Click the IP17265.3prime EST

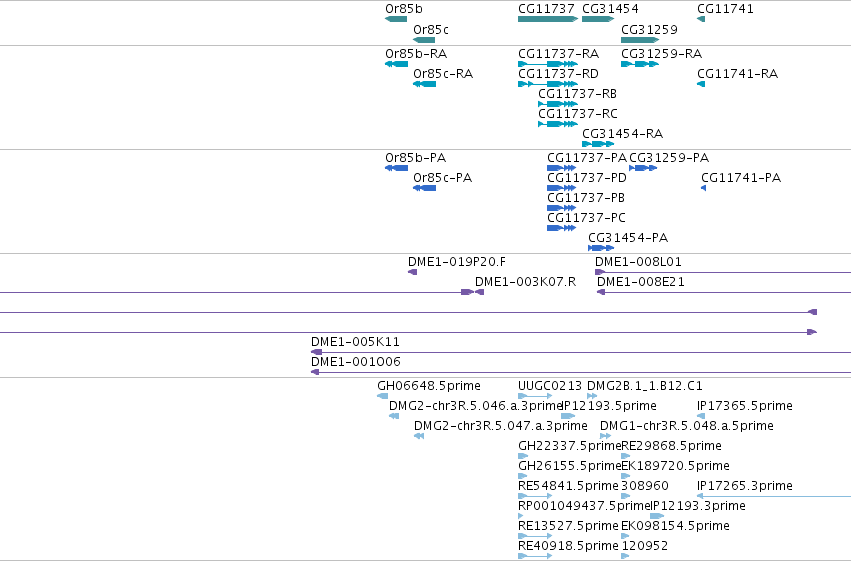coord(774,496)
